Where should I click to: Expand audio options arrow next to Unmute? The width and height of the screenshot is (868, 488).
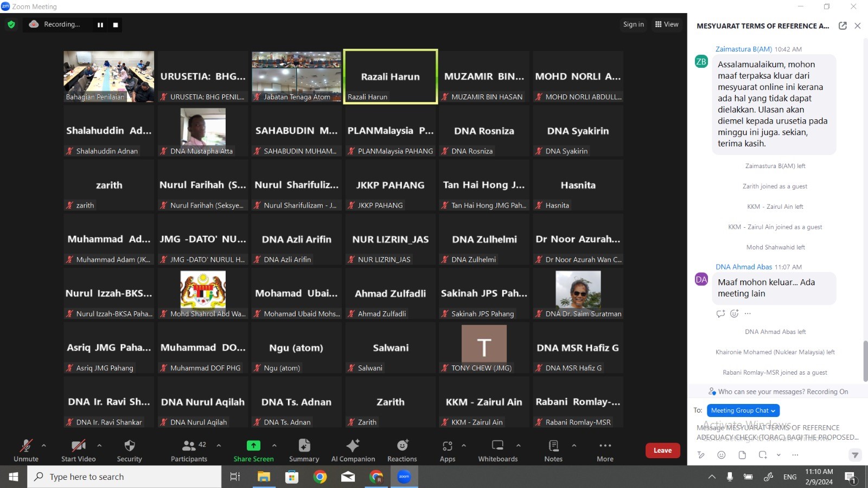(44, 446)
